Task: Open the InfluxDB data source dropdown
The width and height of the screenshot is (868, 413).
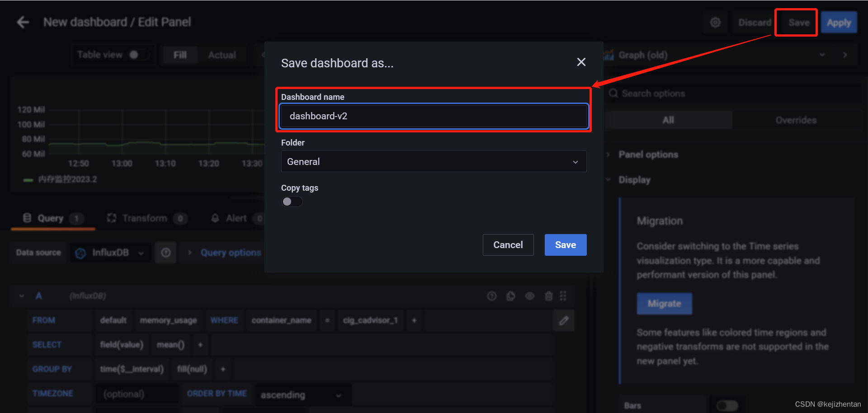Action: pyautogui.click(x=112, y=253)
